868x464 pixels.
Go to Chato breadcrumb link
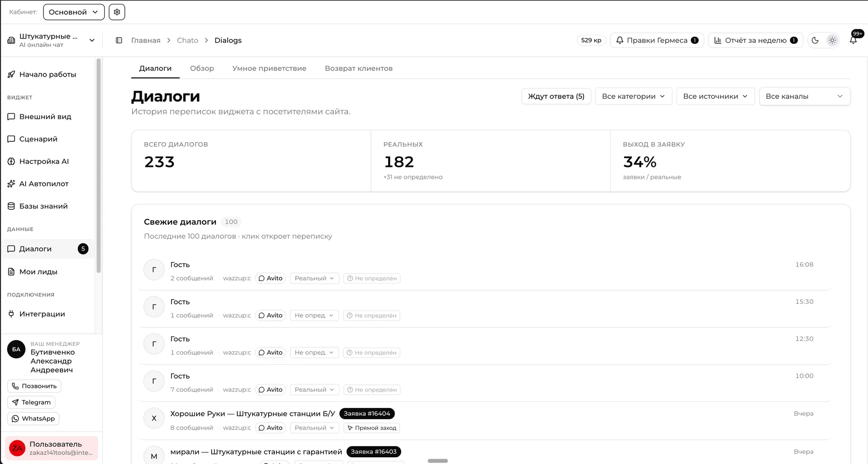(188, 41)
